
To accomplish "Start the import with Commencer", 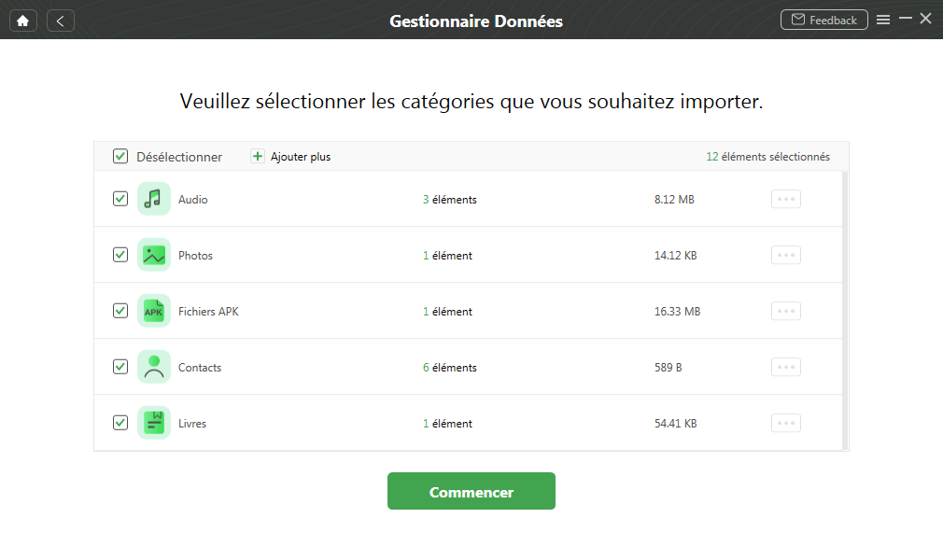I will coord(471,491).
